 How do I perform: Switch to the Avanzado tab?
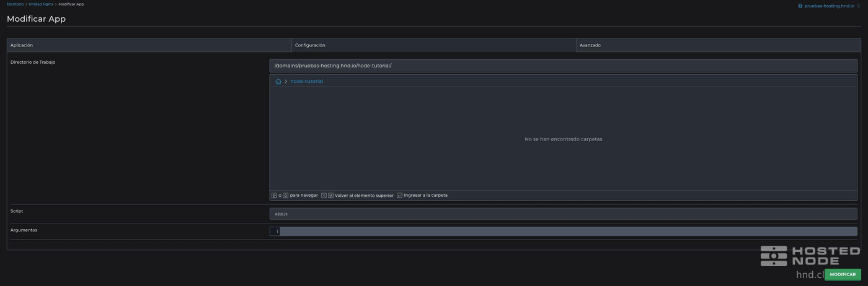click(x=719, y=45)
